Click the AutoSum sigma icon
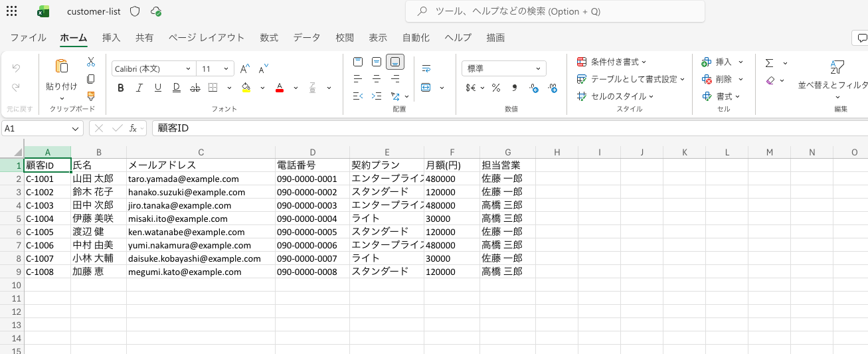 point(770,63)
